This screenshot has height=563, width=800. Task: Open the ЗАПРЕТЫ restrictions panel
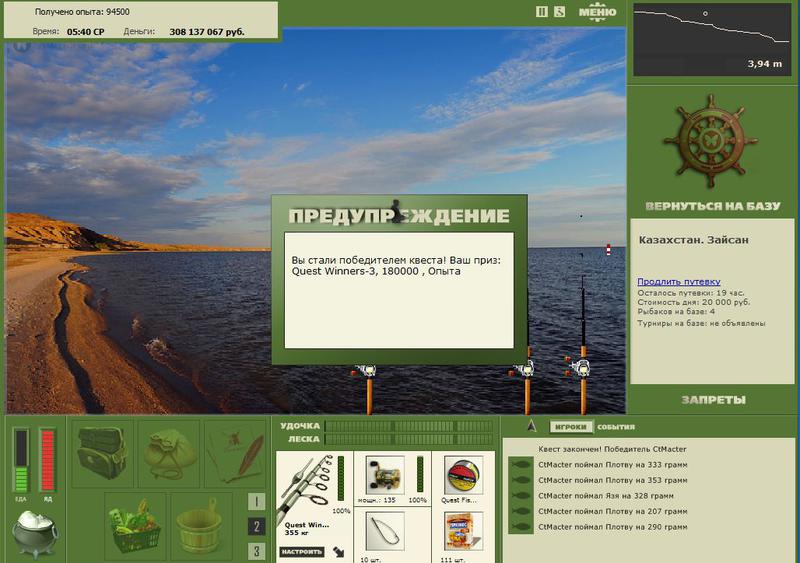click(713, 400)
